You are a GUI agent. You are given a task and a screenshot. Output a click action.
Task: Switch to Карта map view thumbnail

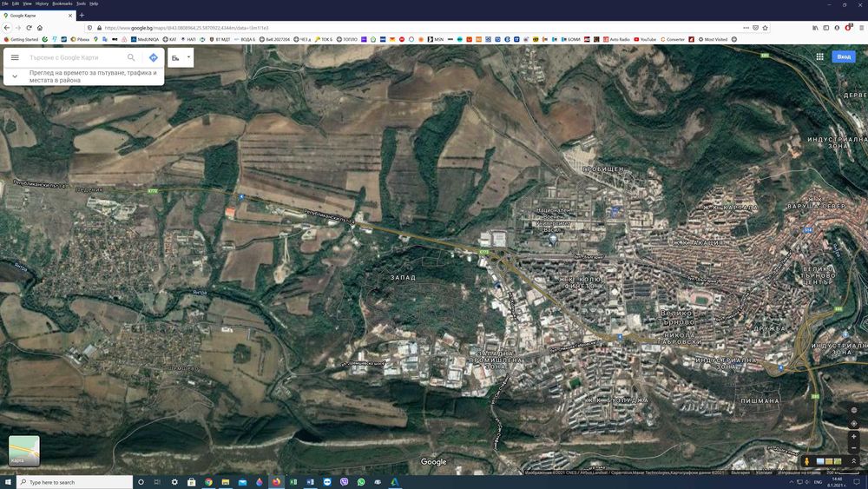pyautogui.click(x=23, y=451)
